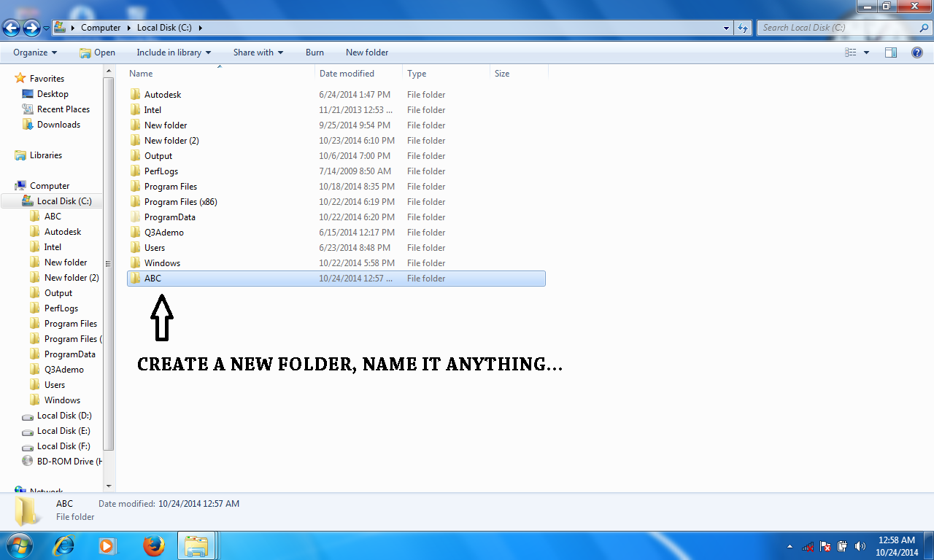Viewport: 934px width, 560px height.
Task: Click the Favorites star in navigation pane
Action: 21,79
